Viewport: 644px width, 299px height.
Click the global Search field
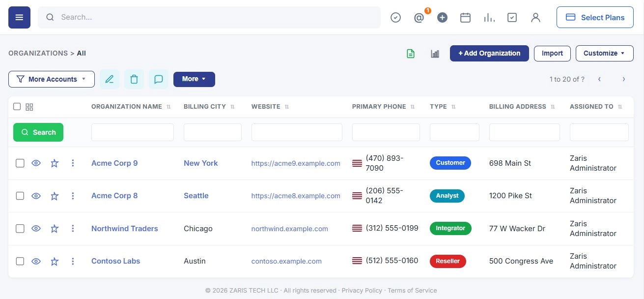click(x=209, y=18)
